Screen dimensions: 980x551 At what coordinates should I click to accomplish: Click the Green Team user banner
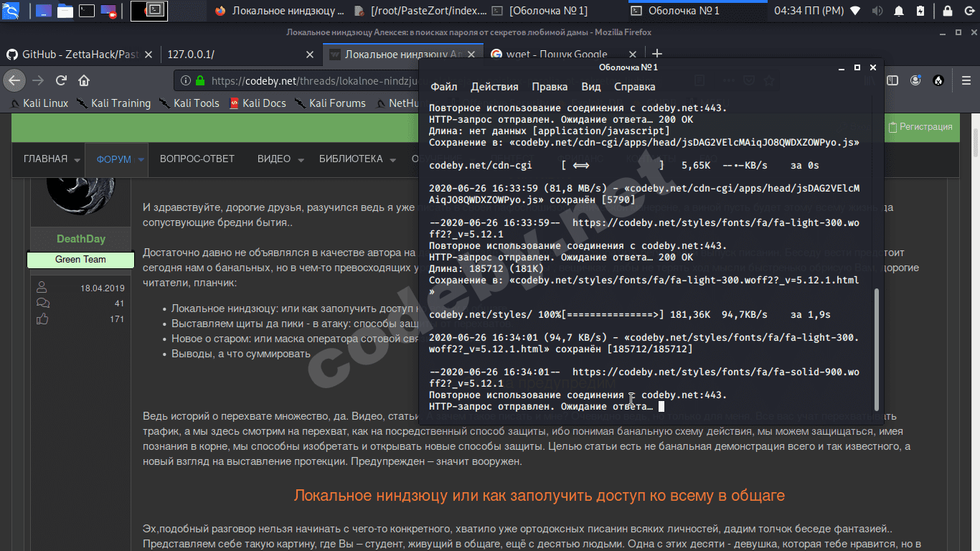pyautogui.click(x=80, y=260)
